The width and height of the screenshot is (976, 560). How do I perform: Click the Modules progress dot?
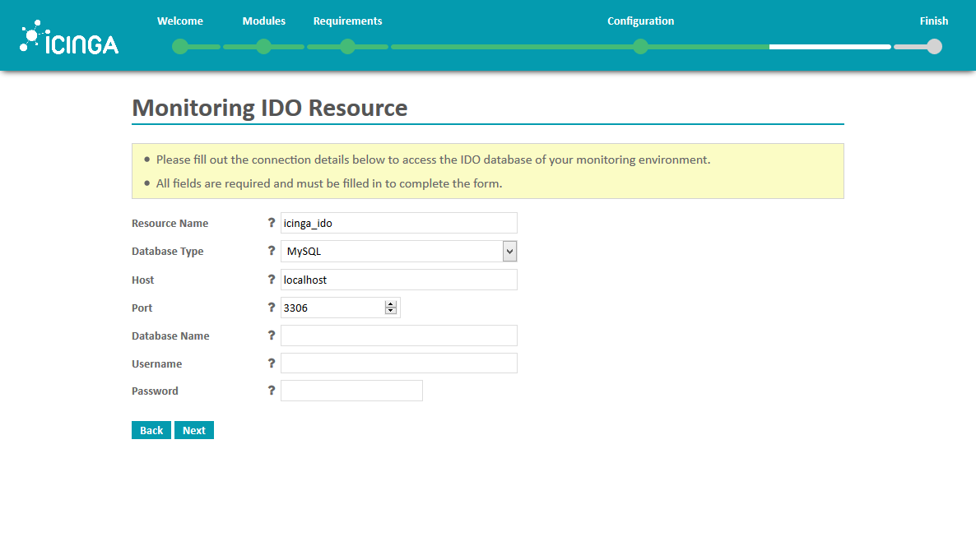coord(264,47)
